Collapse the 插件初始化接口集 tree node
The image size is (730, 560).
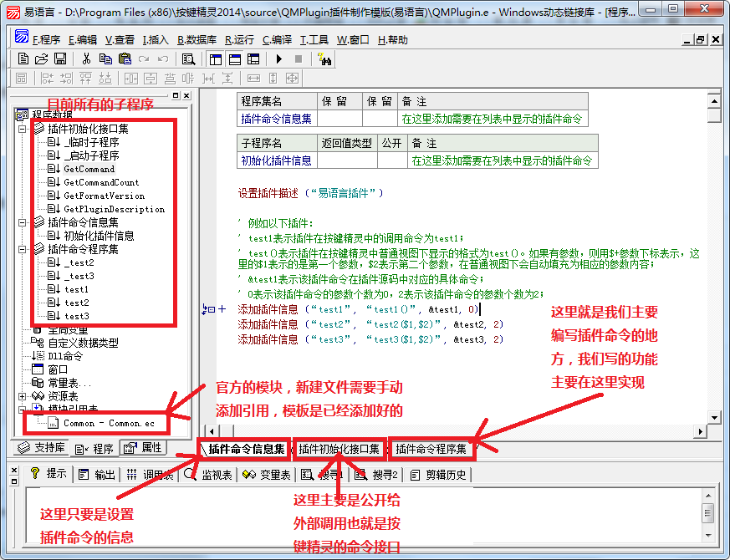coord(23,130)
